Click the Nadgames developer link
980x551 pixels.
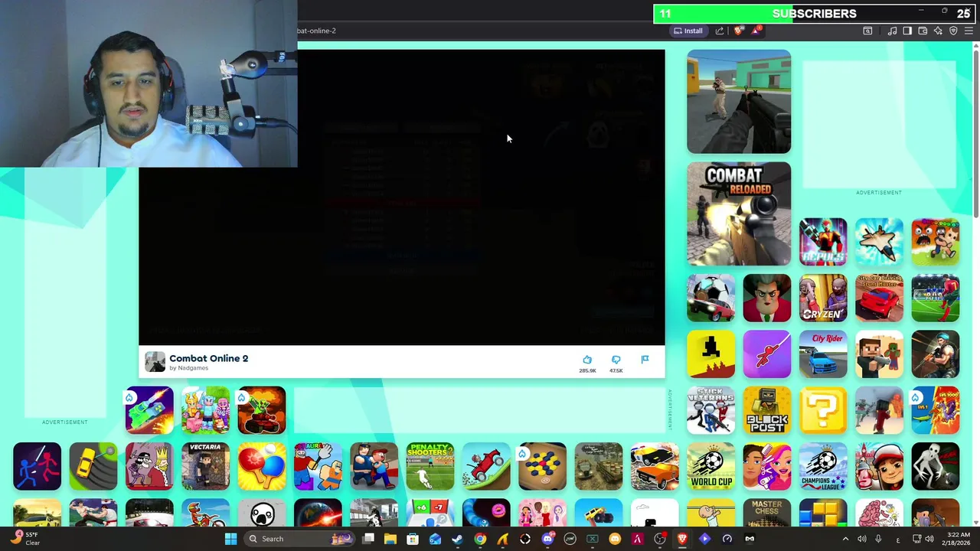point(193,368)
